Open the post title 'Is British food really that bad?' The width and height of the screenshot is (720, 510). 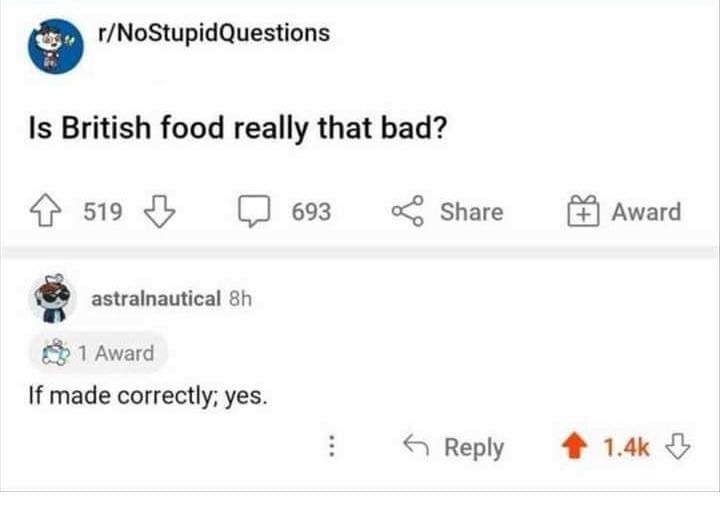click(235, 130)
